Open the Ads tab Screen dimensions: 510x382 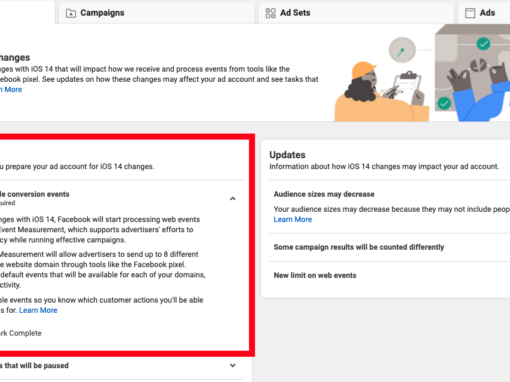tap(484, 13)
